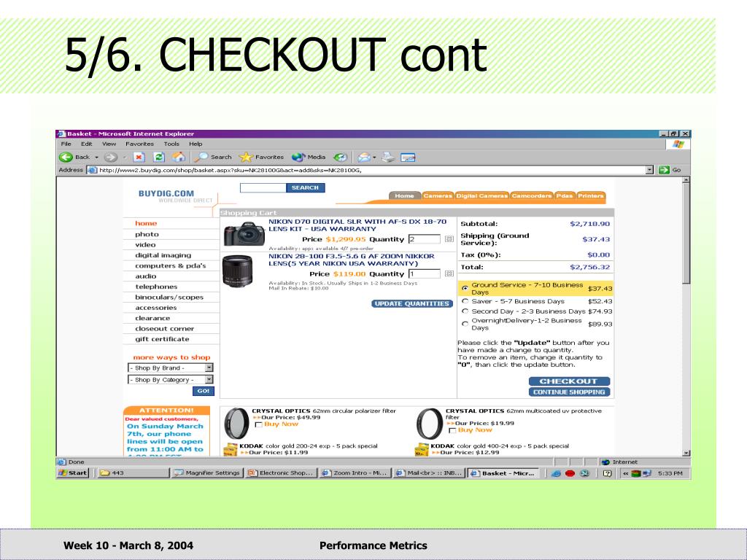747x560 pixels.
Task: Open the Favorites star toolbar button
Action: pyautogui.click(x=261, y=157)
